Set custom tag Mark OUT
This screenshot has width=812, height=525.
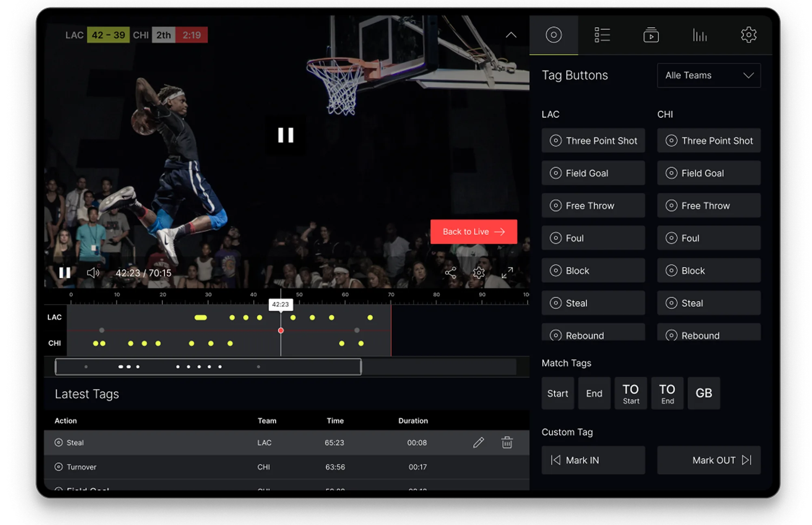pyautogui.click(x=709, y=460)
